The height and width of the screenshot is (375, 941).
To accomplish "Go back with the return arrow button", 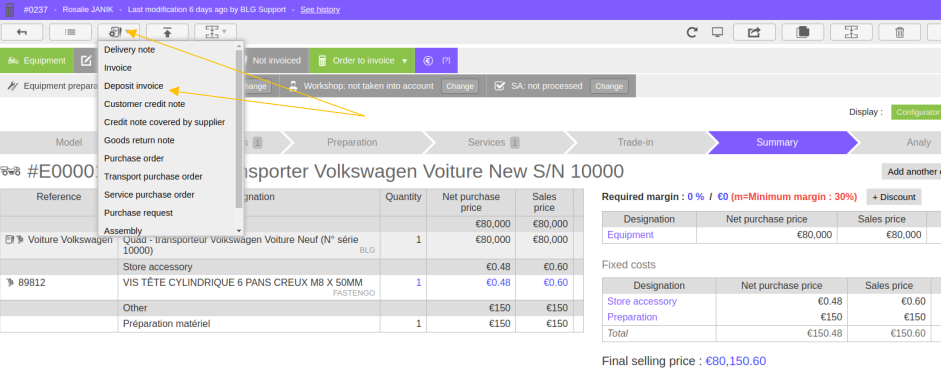I will pos(22,32).
